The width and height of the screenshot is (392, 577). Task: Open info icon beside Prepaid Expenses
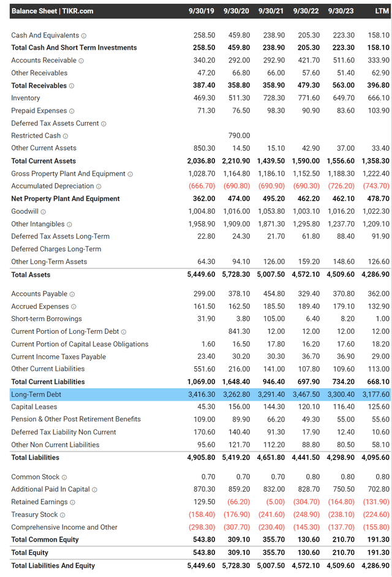72,111
